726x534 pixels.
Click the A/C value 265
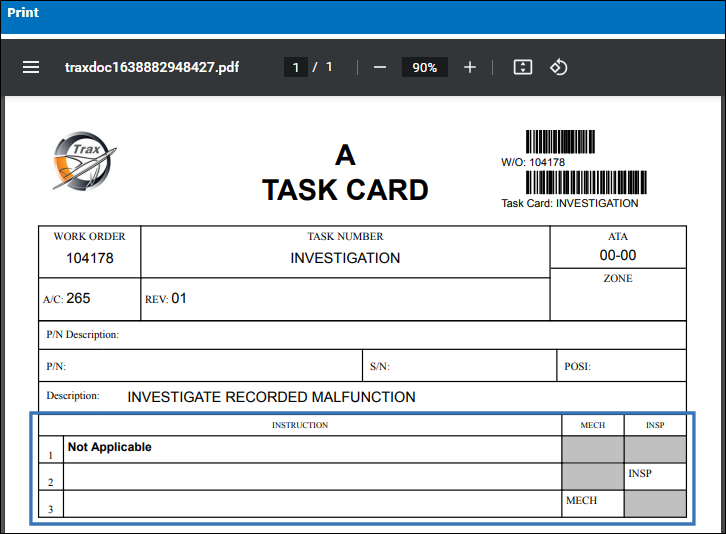tap(78, 298)
